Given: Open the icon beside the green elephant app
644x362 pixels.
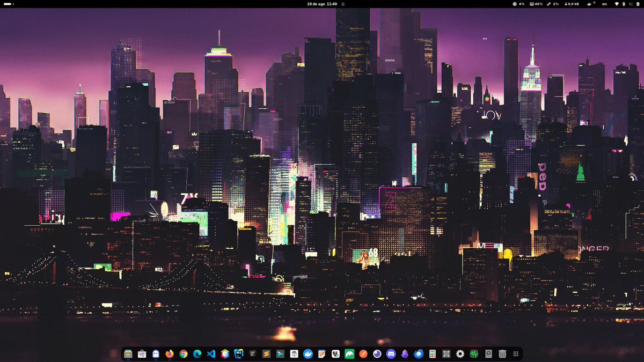Looking at the screenshot, I should (335, 354).
